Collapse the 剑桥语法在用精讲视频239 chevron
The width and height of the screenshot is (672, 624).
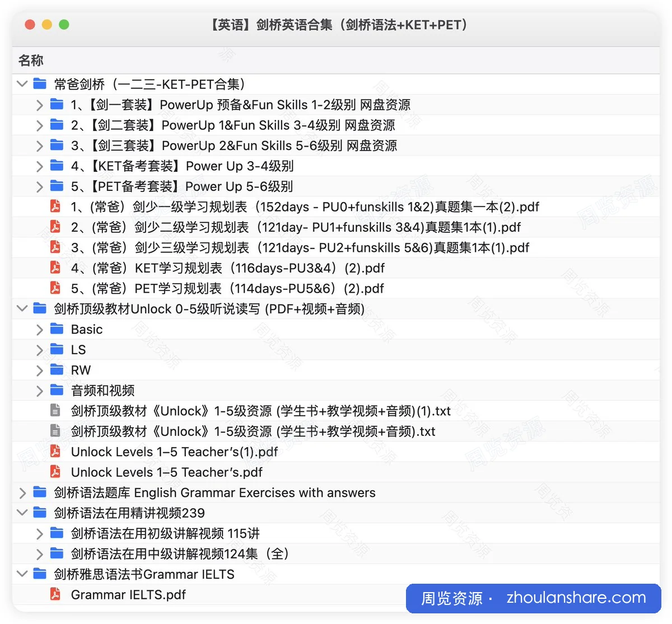[22, 513]
